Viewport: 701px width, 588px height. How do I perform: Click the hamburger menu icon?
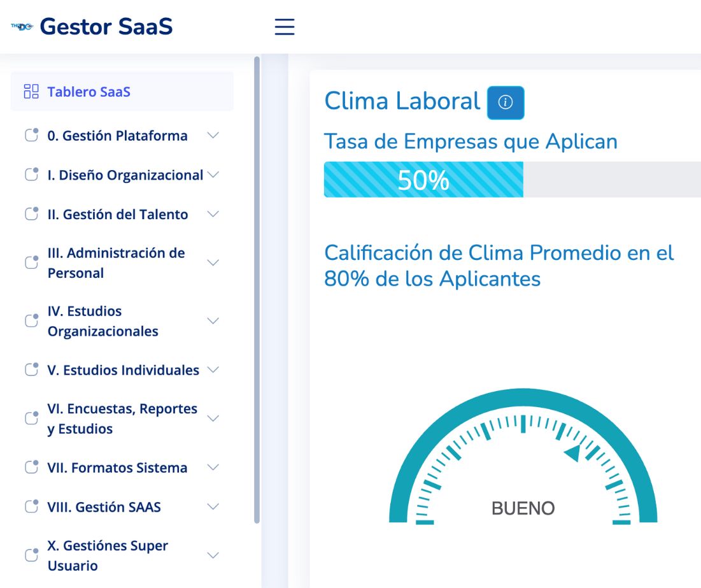[x=285, y=27]
